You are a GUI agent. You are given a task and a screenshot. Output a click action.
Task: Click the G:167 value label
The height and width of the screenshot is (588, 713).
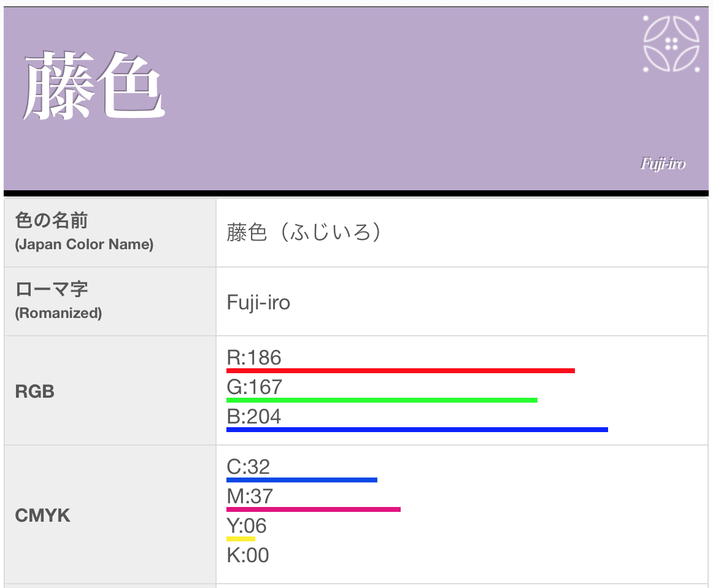point(254,387)
